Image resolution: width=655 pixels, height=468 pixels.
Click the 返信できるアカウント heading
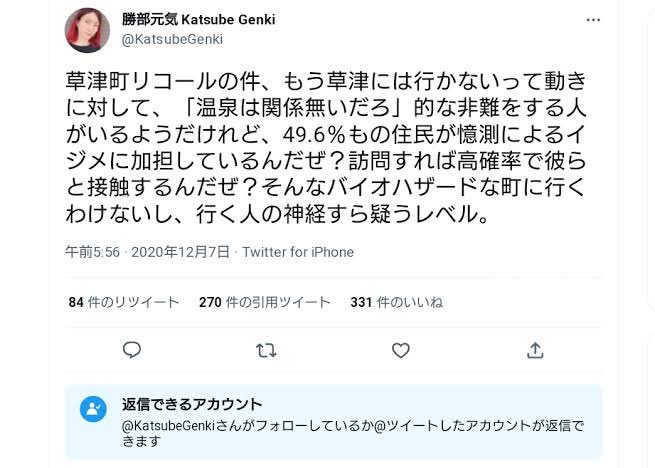(192, 404)
